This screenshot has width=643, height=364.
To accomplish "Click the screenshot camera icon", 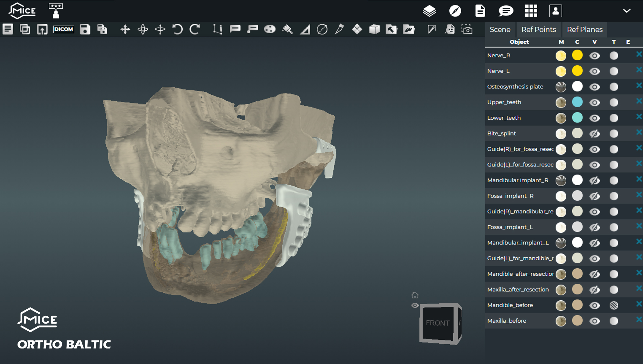I will coord(467,29).
